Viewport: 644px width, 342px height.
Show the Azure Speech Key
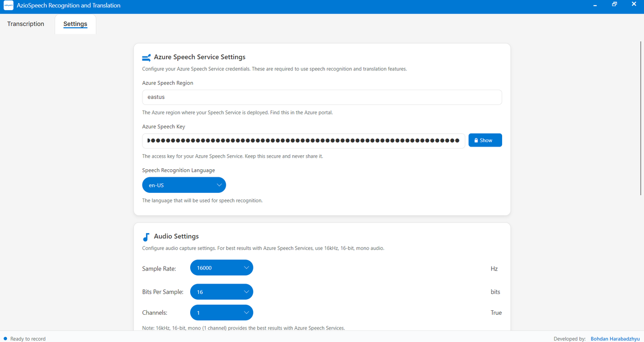coord(485,140)
